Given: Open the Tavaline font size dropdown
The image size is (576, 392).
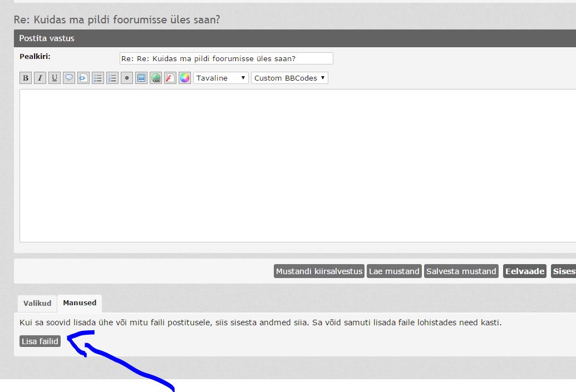Looking at the screenshot, I should (x=220, y=78).
